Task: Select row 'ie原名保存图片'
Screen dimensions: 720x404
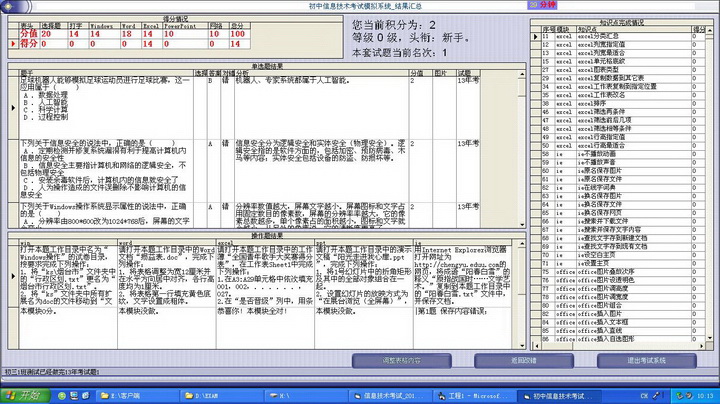Action: pos(618,171)
